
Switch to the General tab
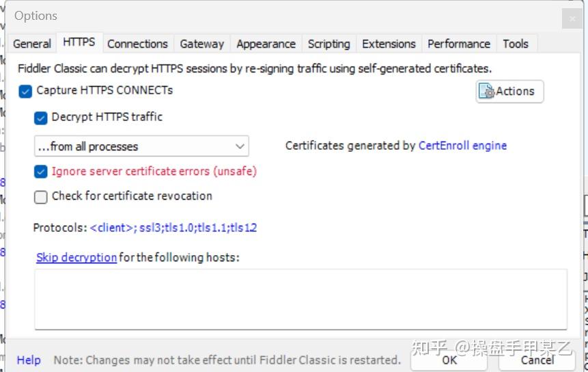coord(32,44)
